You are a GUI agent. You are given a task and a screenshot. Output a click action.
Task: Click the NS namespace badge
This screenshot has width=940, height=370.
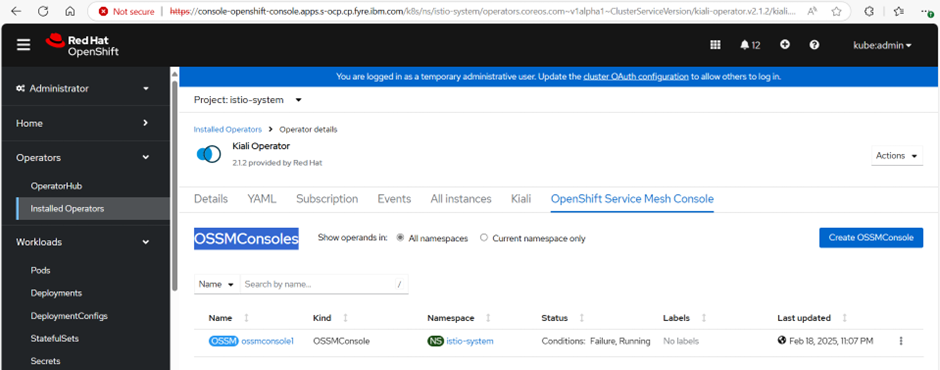(436, 341)
